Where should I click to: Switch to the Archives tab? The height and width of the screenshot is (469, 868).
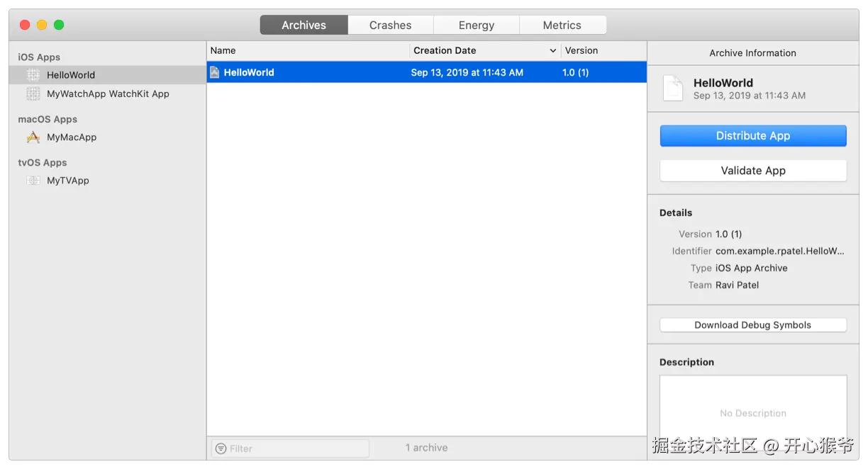click(x=304, y=25)
